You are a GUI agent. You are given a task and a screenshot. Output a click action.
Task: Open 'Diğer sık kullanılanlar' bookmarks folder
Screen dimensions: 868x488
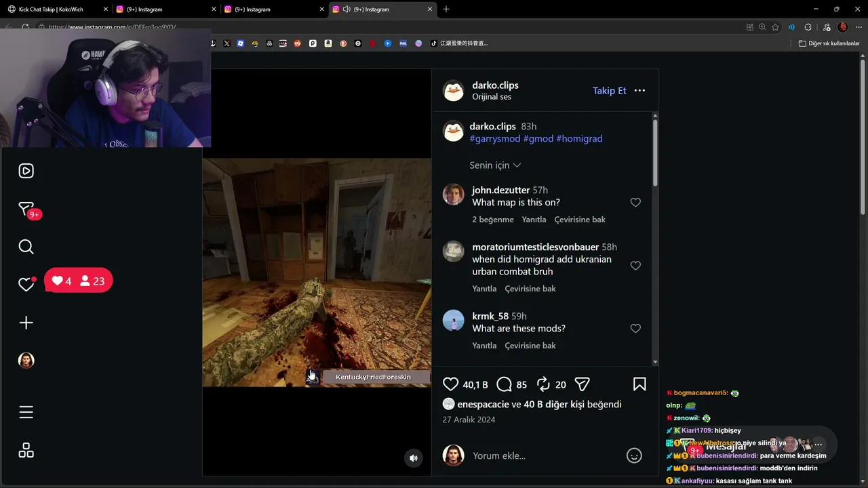tap(829, 43)
